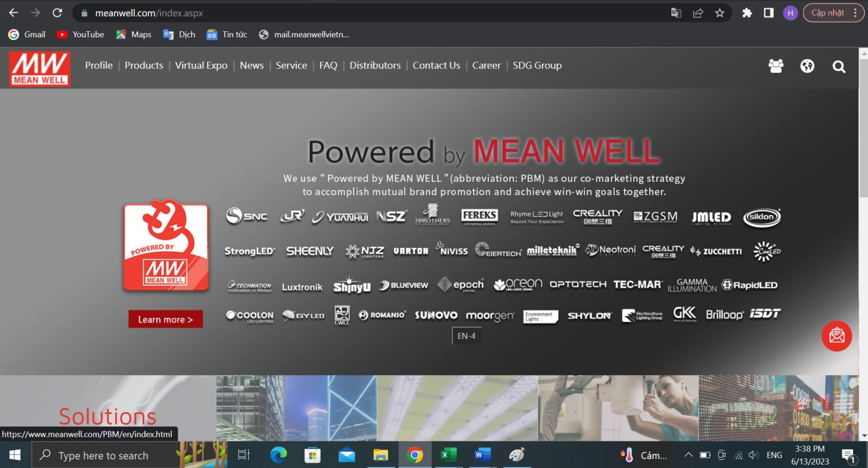
Task: Click the MEAN WELL logo in header
Action: pyautogui.click(x=39, y=69)
